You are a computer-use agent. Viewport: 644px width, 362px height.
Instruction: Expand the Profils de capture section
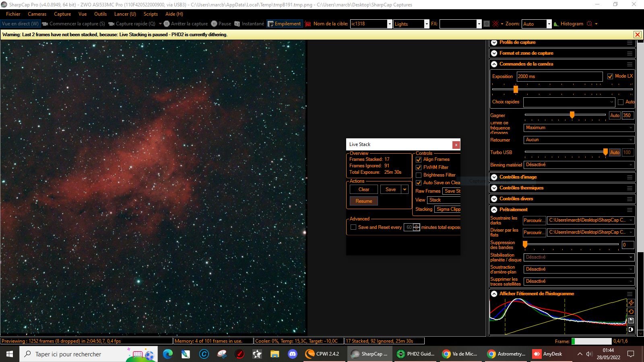pos(494,43)
